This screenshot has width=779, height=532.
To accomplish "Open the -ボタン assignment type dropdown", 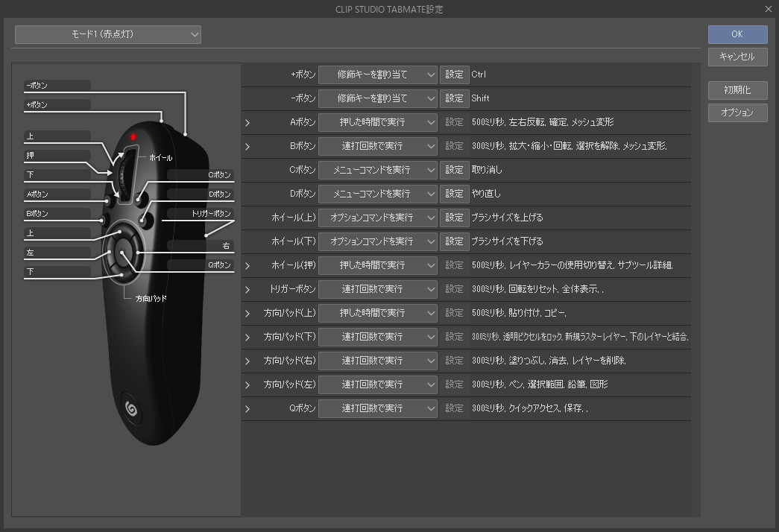I will pyautogui.click(x=378, y=98).
